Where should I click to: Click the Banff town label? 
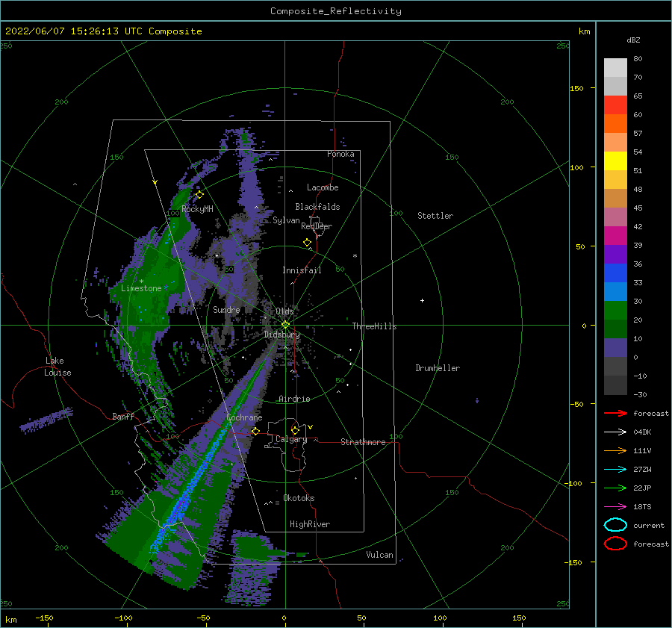[x=123, y=416]
